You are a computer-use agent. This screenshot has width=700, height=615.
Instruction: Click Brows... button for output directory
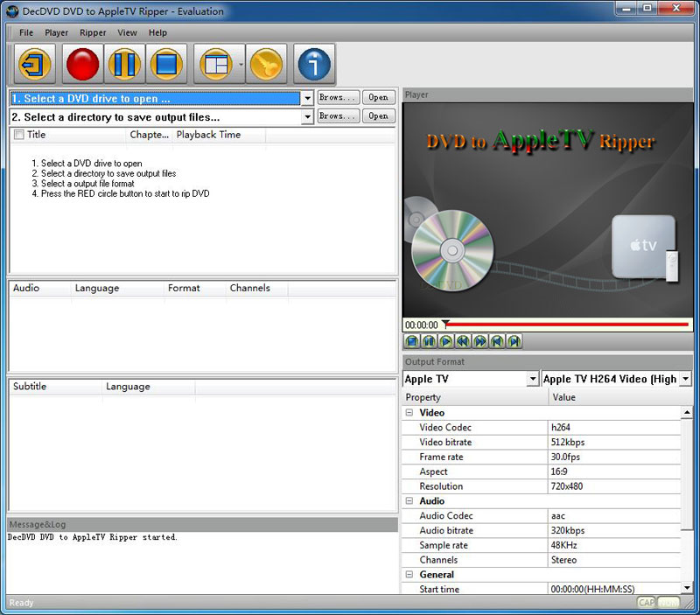(x=339, y=116)
